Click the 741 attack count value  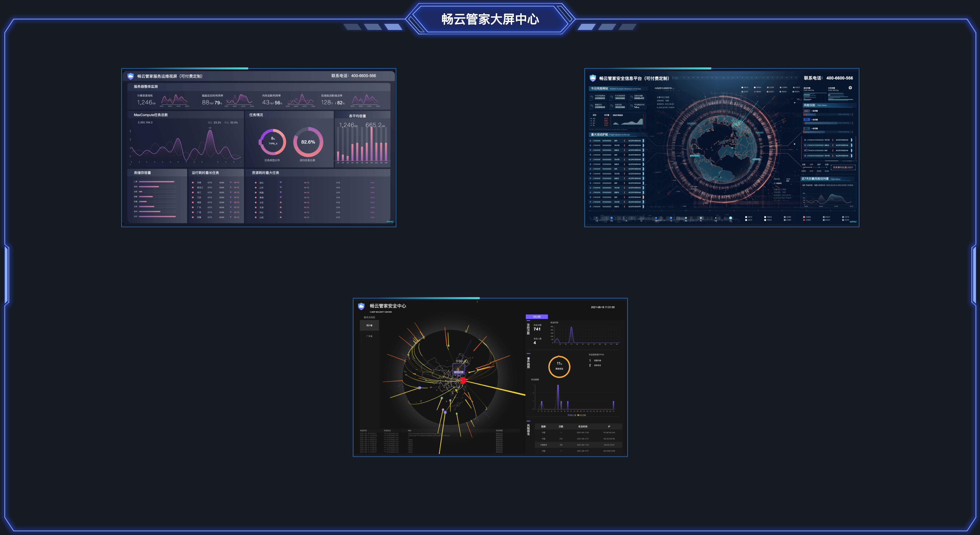coord(537,329)
